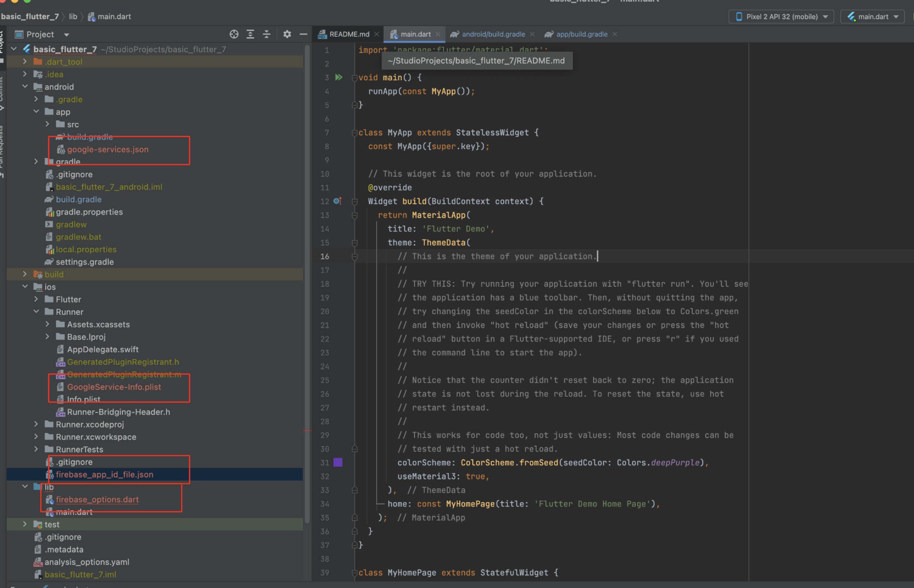
Task: Open Project panel settings gear
Action: (x=287, y=34)
